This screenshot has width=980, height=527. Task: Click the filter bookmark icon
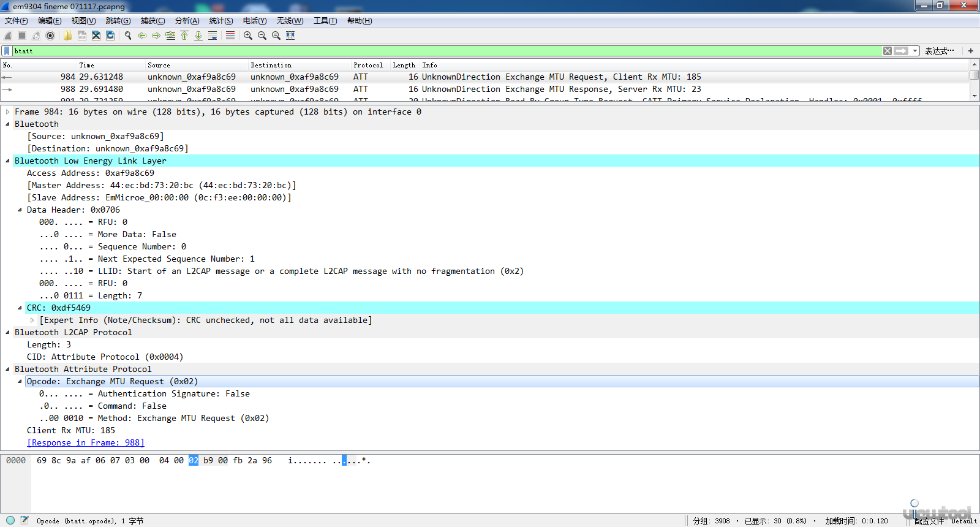[x=7, y=51]
